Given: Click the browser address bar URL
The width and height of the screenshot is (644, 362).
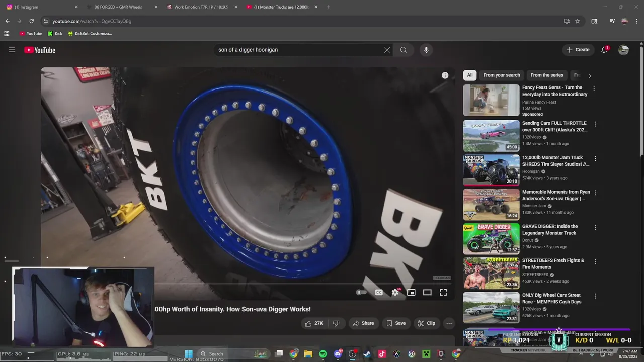Looking at the screenshot, I should pos(92,21).
